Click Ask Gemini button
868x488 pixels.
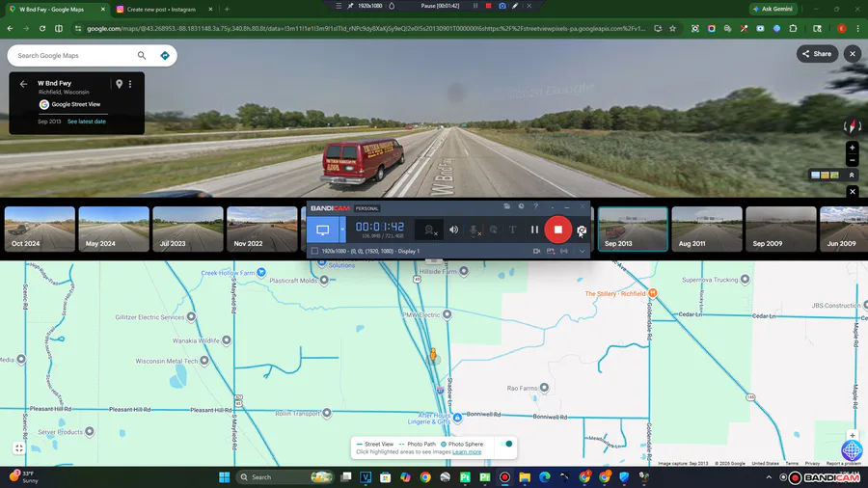pos(773,9)
